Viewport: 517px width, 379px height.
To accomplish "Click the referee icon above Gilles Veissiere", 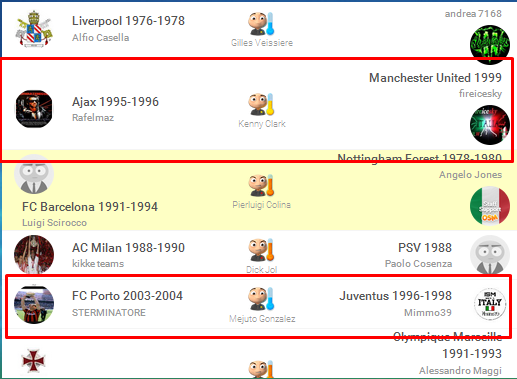I will tap(261, 24).
